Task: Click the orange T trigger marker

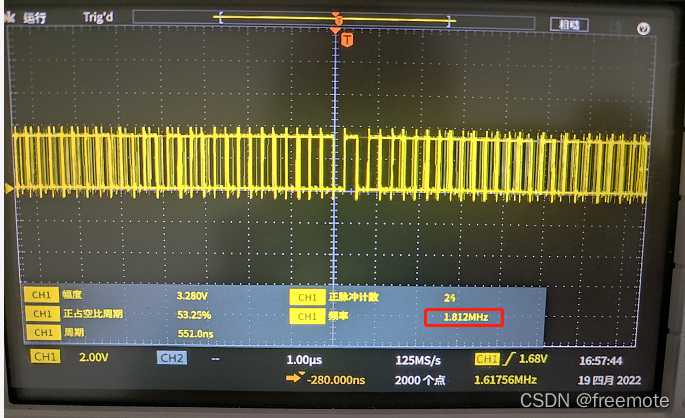Action: click(347, 40)
